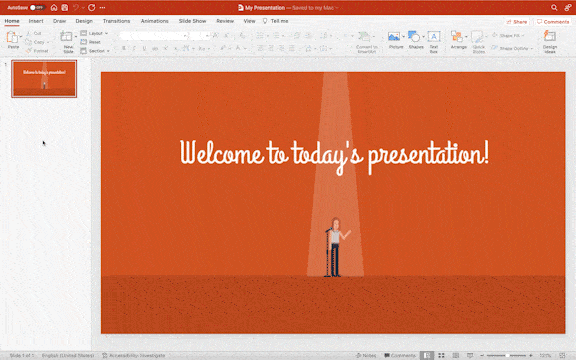
Task: Toggle the Notes pane in status bar
Action: coord(366,355)
